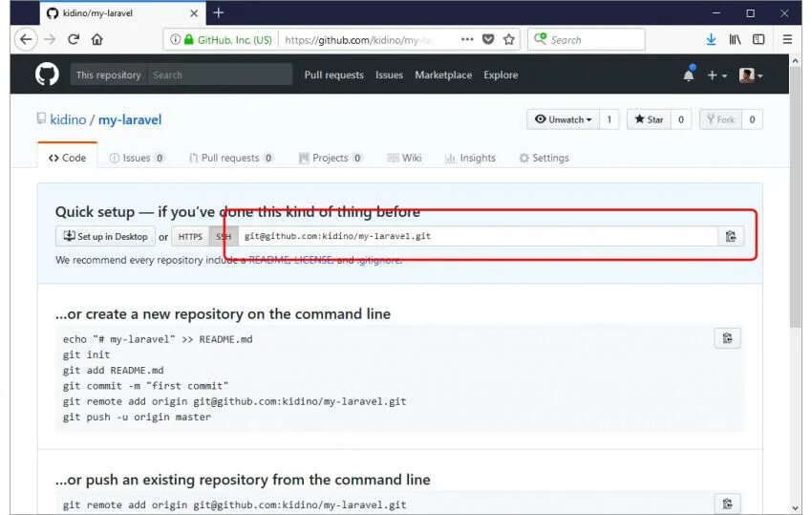Copy the push existing repository commands
This screenshot has width=812, height=515.
[x=727, y=504]
